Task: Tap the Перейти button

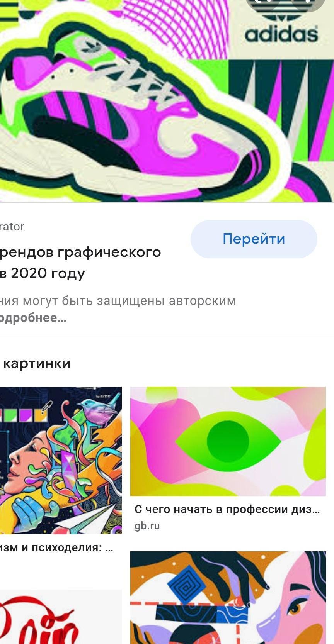Action: [x=254, y=239]
